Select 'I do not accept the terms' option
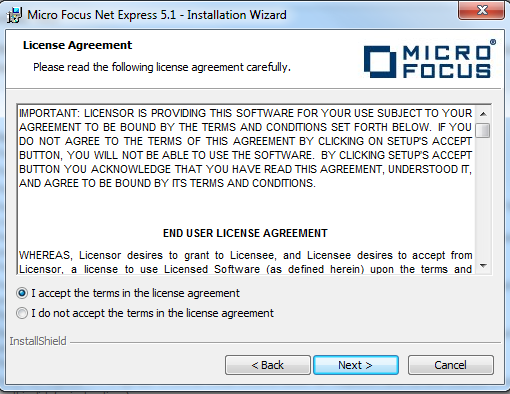The height and width of the screenshot is (394, 510). click(x=22, y=313)
